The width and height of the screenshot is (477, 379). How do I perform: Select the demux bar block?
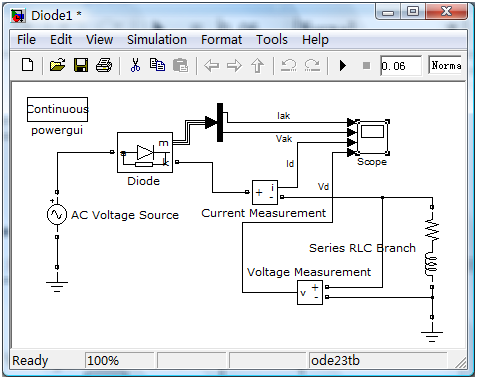coord(220,122)
